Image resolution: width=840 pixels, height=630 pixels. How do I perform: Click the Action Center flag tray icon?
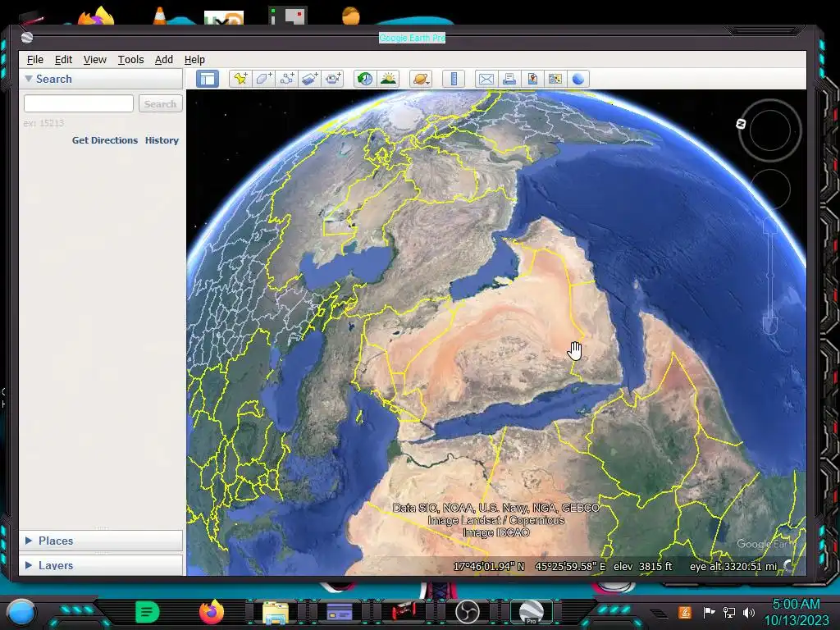709,612
